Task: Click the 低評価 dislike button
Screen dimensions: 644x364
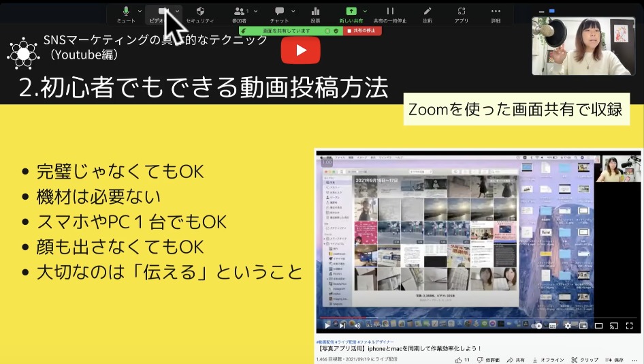Action: (x=488, y=360)
